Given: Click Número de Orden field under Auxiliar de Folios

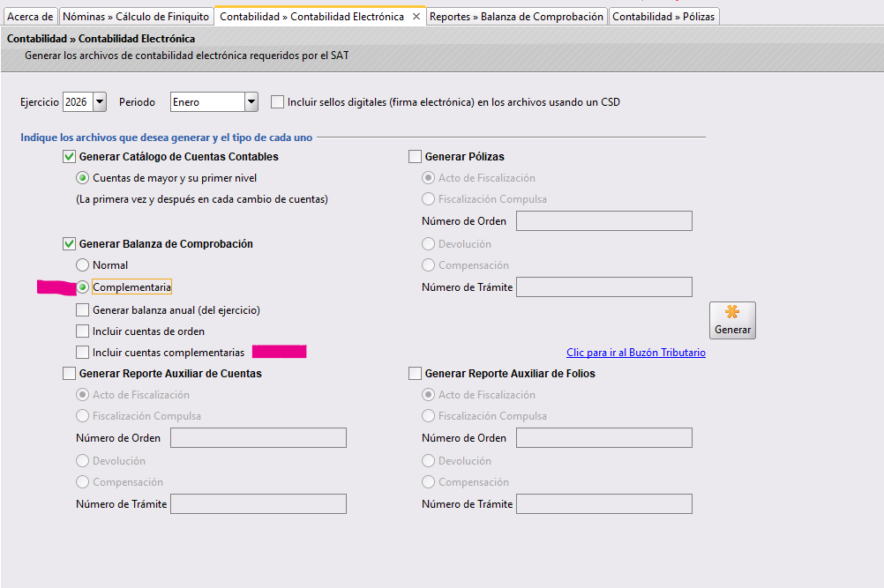Looking at the screenshot, I should pyautogui.click(x=604, y=437).
